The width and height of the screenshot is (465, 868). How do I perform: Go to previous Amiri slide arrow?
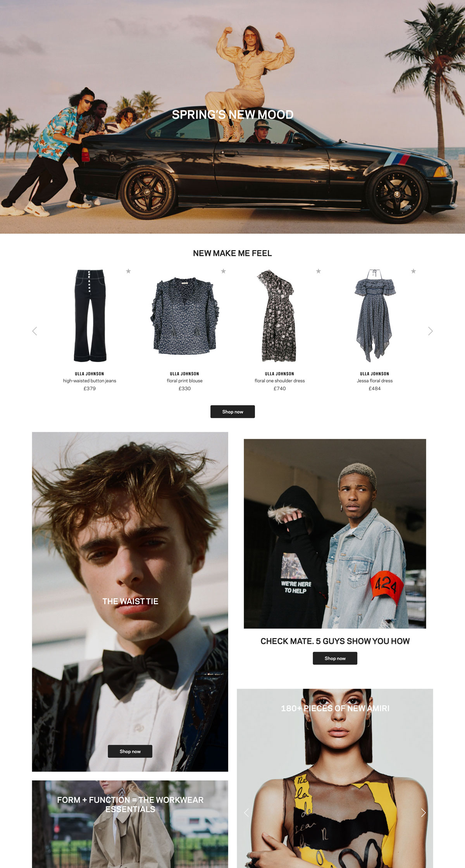pyautogui.click(x=246, y=813)
